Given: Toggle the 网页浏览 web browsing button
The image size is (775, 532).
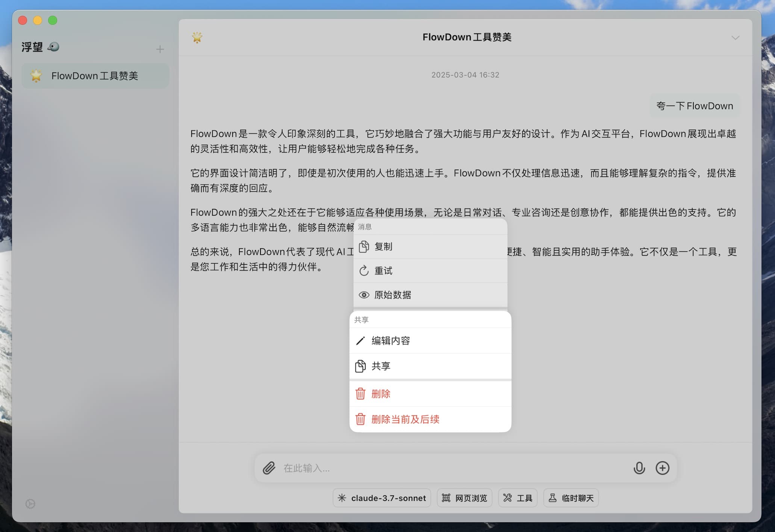Looking at the screenshot, I should (465, 498).
